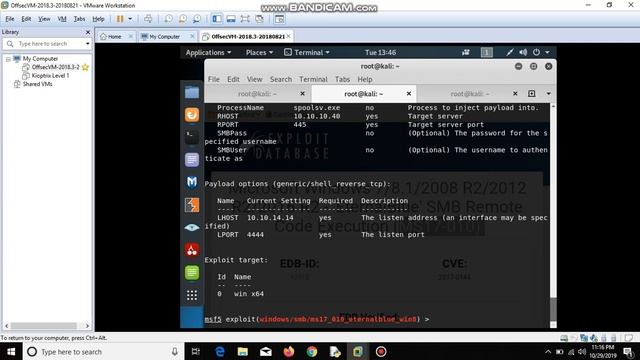This screenshot has width=640, height=360.
Task: Switch to the My Computer tab
Action: 164,36
